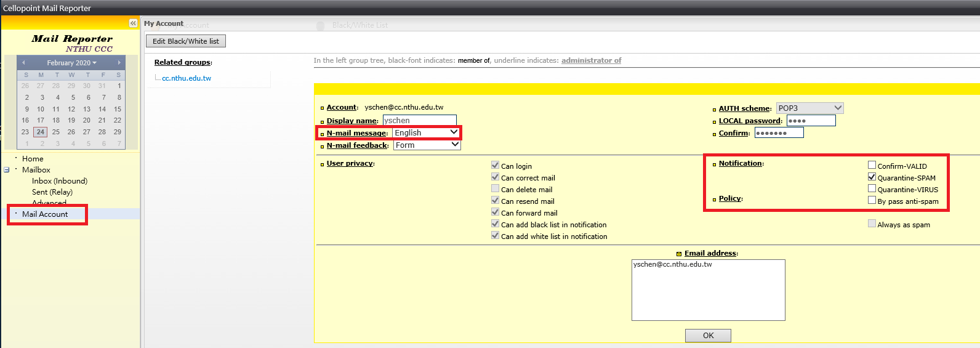980x348 pixels.
Task: Open the February 2020 month picker
Action: click(71, 63)
